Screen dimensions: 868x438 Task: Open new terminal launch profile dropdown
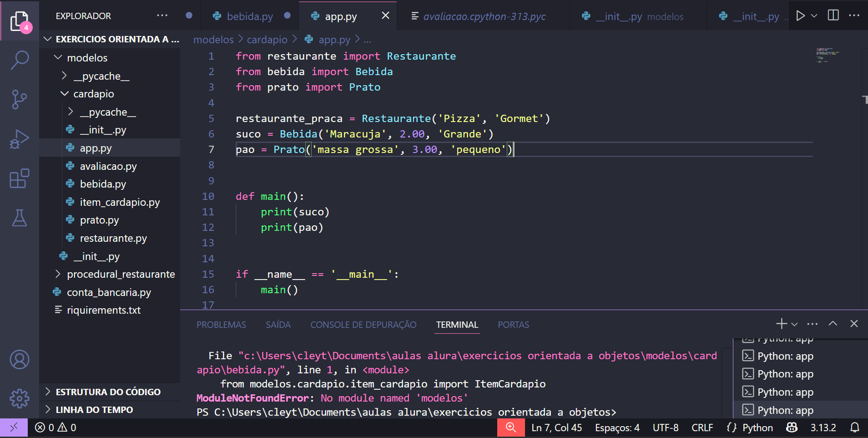(x=794, y=324)
